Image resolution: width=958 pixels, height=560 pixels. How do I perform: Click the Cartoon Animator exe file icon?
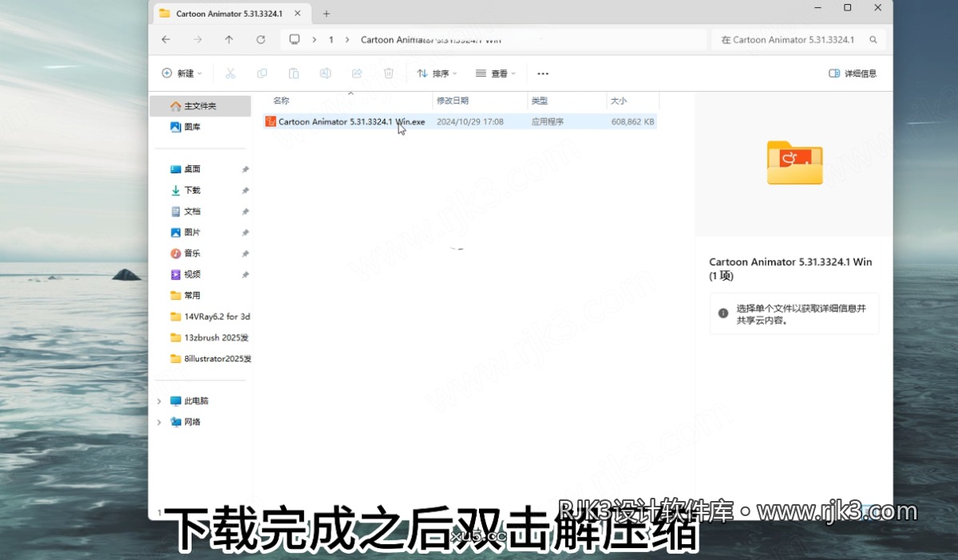coord(271,122)
